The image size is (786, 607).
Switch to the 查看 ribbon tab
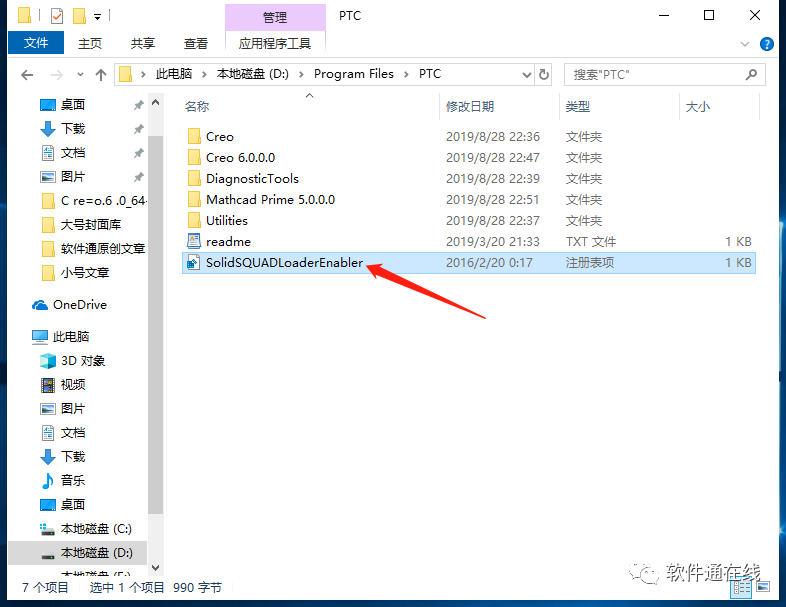tap(195, 44)
